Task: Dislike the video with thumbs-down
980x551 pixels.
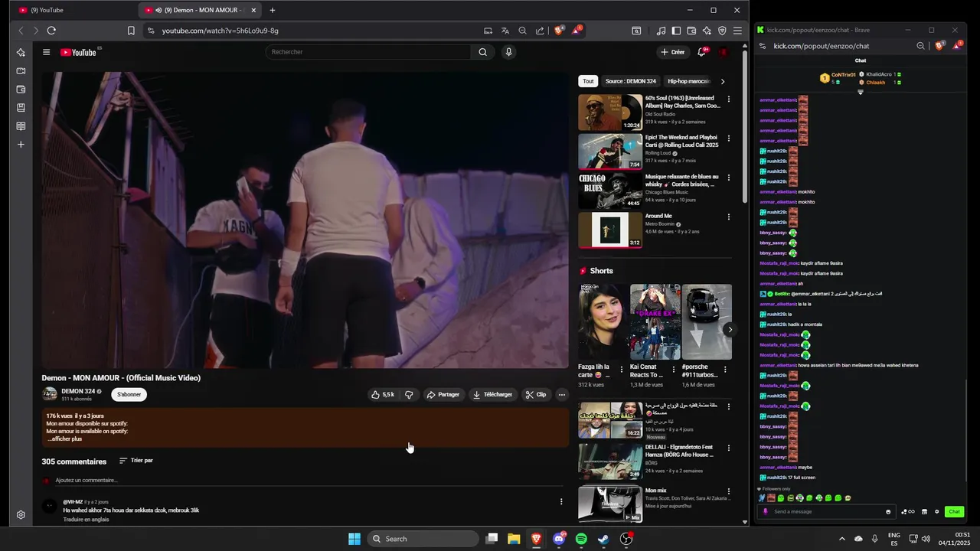Action: [x=409, y=395]
